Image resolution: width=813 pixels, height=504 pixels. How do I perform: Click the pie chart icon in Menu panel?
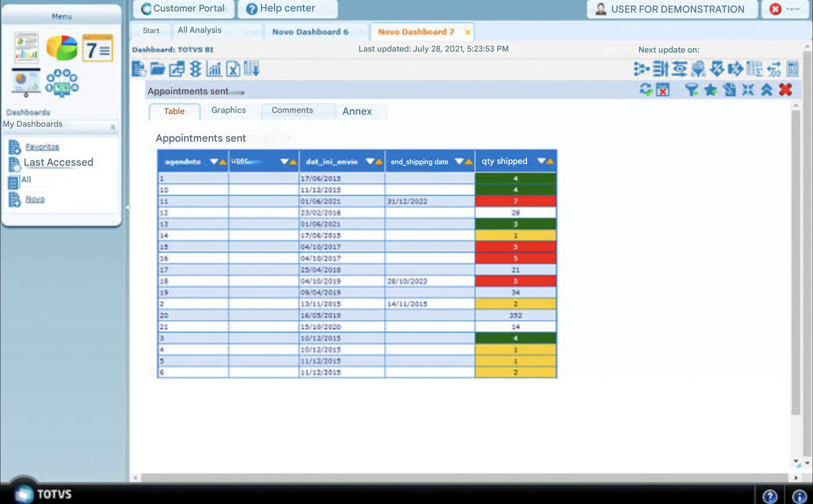coord(62,48)
